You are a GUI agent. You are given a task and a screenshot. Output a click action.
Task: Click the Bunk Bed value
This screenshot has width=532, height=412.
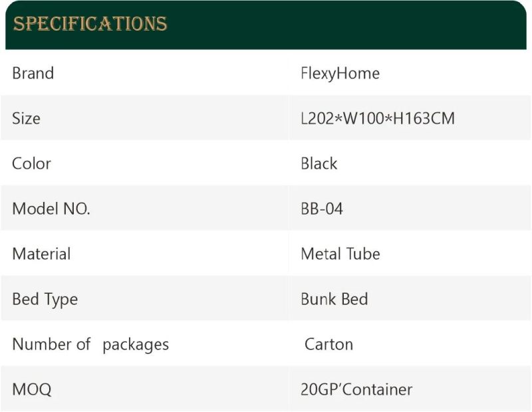334,299
